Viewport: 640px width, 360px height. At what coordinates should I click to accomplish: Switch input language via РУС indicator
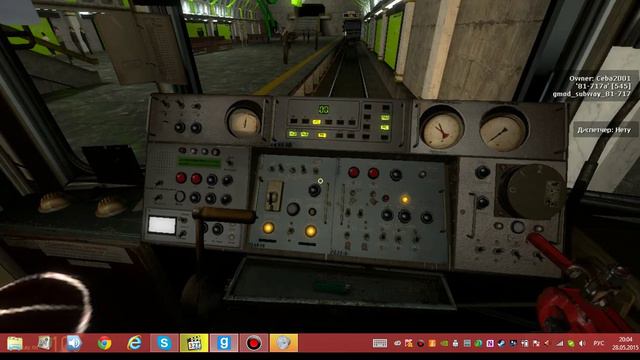click(598, 344)
